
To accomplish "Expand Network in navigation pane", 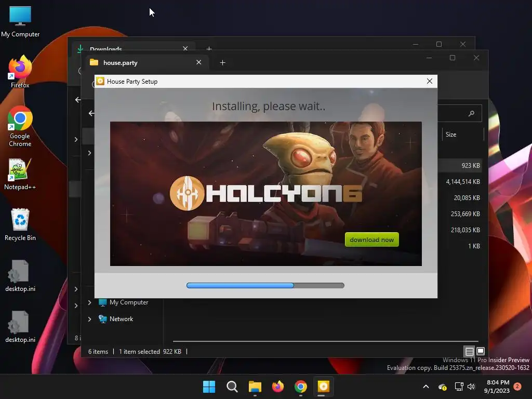I will 89,319.
